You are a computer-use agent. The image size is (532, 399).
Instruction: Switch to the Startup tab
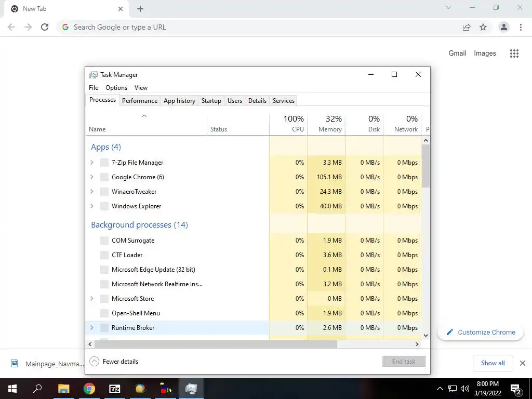(x=211, y=101)
